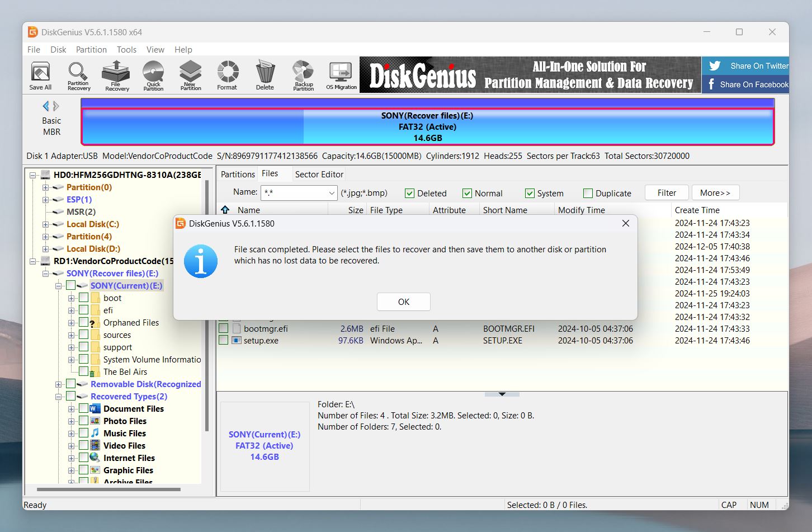This screenshot has width=812, height=532.
Task: Launch File Recovery tool
Action: coord(116,76)
